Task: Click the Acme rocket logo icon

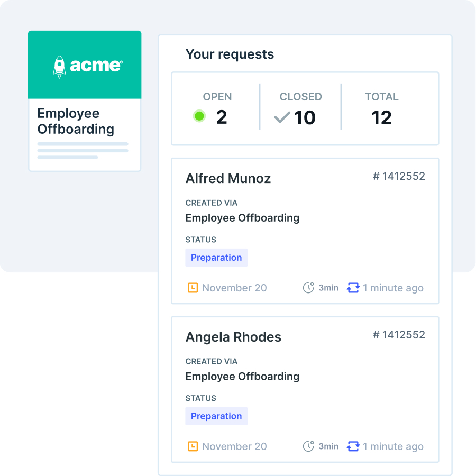Action: [59, 66]
